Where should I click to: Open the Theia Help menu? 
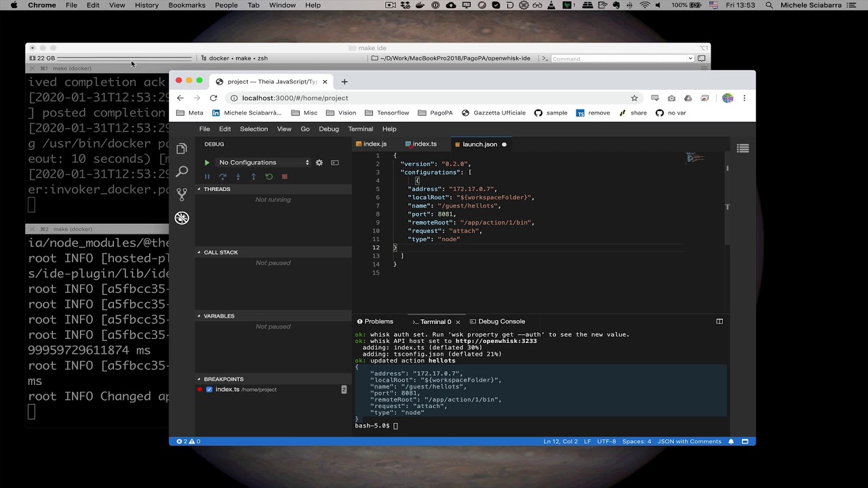(389, 129)
